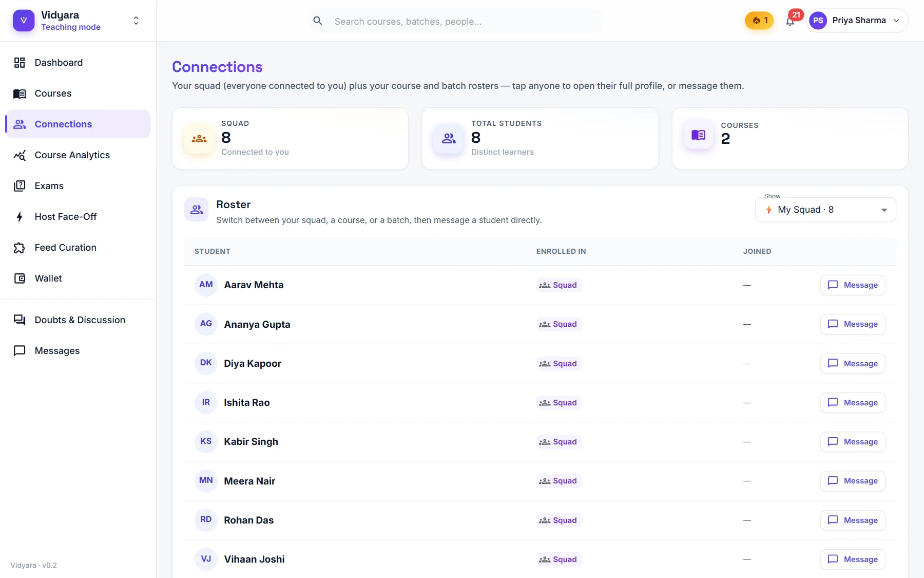Message Diya Kapoor

pos(853,364)
